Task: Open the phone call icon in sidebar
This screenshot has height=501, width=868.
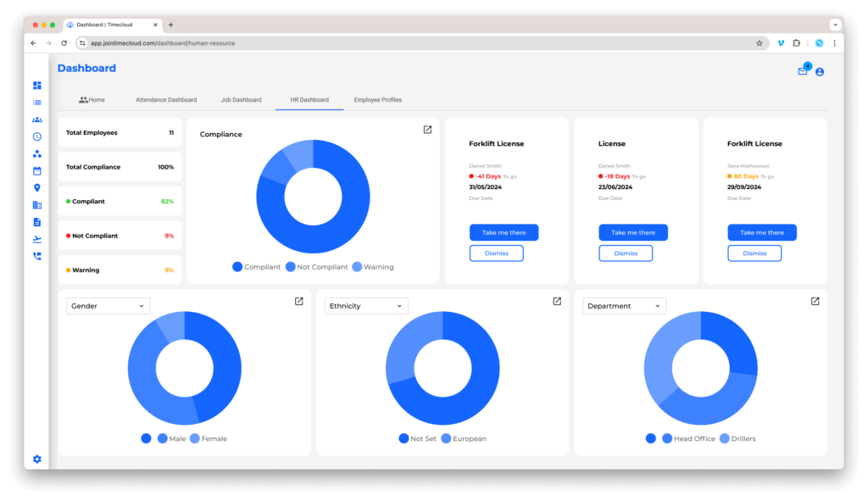Action: 37,256
